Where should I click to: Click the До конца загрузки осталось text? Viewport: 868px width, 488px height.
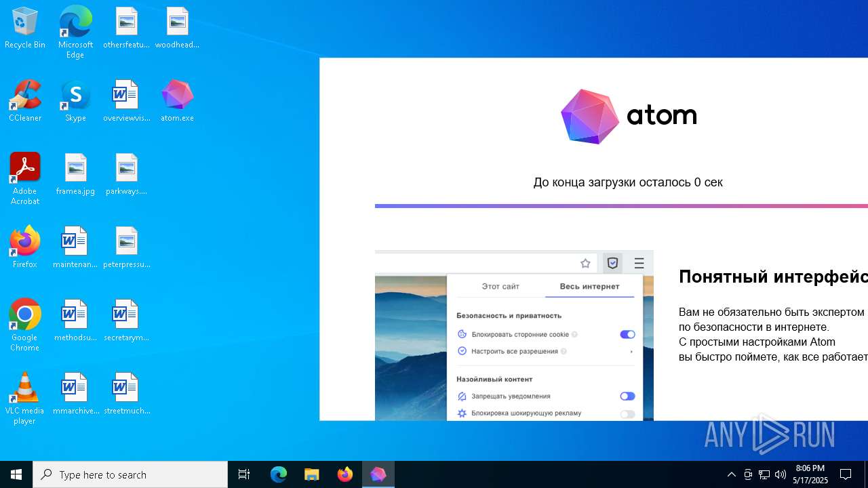click(x=628, y=182)
